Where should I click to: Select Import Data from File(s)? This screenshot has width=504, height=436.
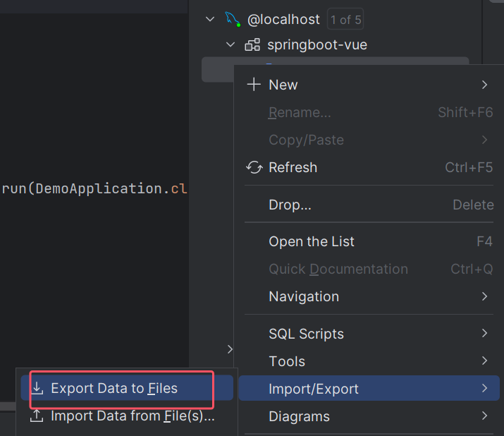[133, 416]
